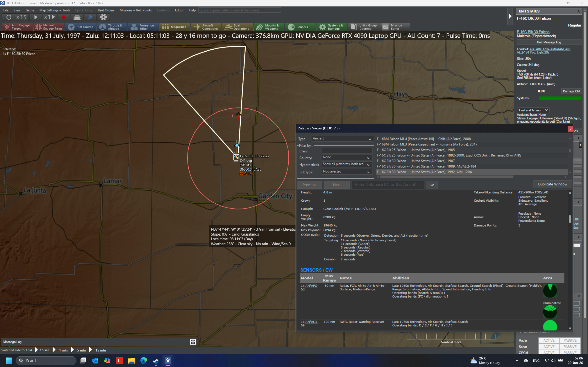Click the Auto Engage Target toolbar button
This screenshot has width=588, height=367.
17,27
